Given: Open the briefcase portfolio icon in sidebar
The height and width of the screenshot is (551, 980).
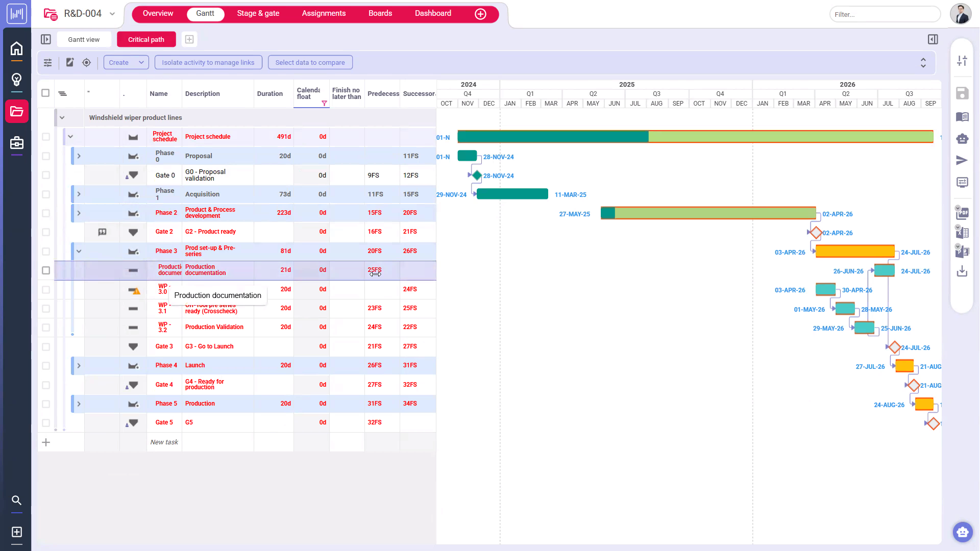Looking at the screenshot, I should 16,142.
